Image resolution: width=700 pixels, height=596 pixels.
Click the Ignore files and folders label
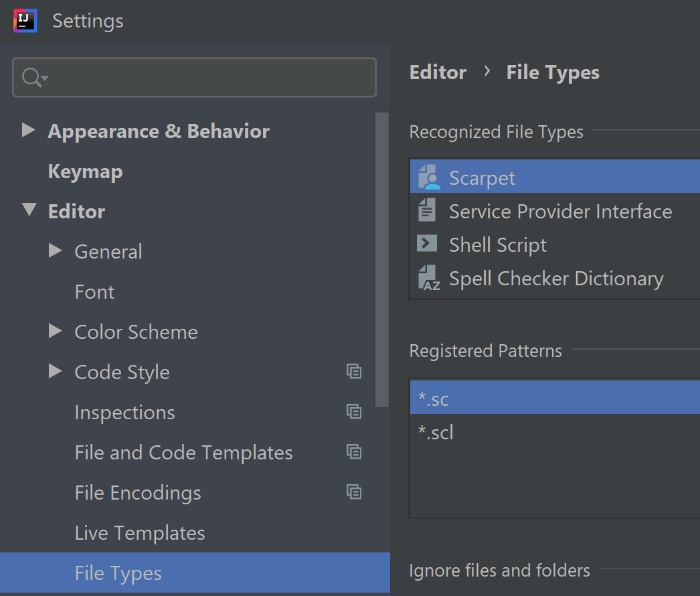tap(499, 571)
